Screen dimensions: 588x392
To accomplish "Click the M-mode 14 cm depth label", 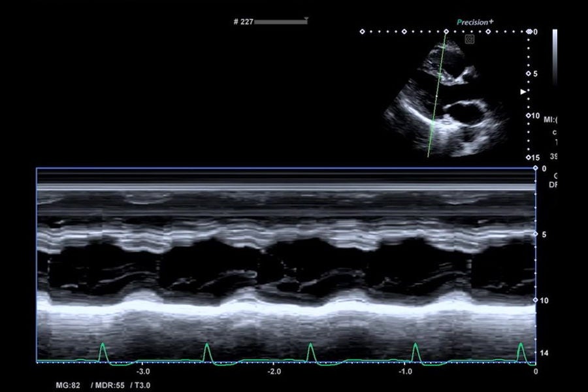I will coord(544,353).
